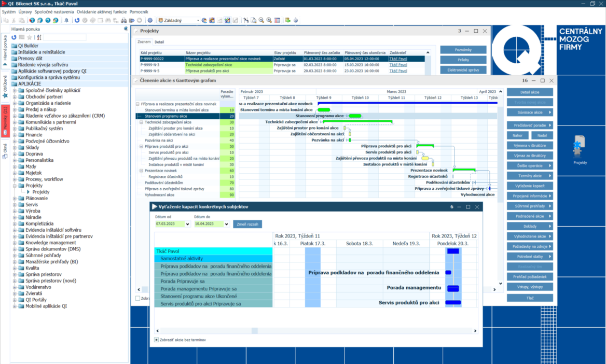Viewport: 606px width, 364px height.
Task: Click the 'Vyťaženie kapacít' button in Gantt sidebar
Action: tap(530, 186)
